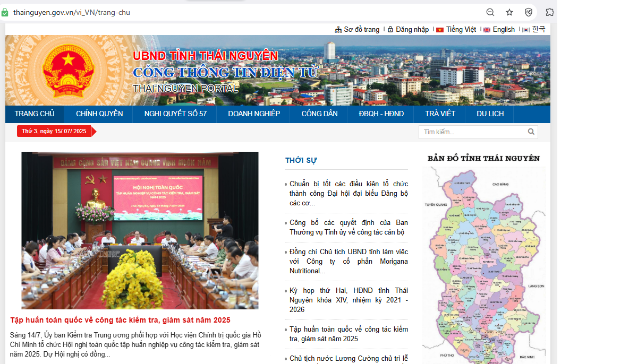The width and height of the screenshot is (629, 364).
Task: Open the CHÍNH QUYỀN menu
Action: [99, 114]
